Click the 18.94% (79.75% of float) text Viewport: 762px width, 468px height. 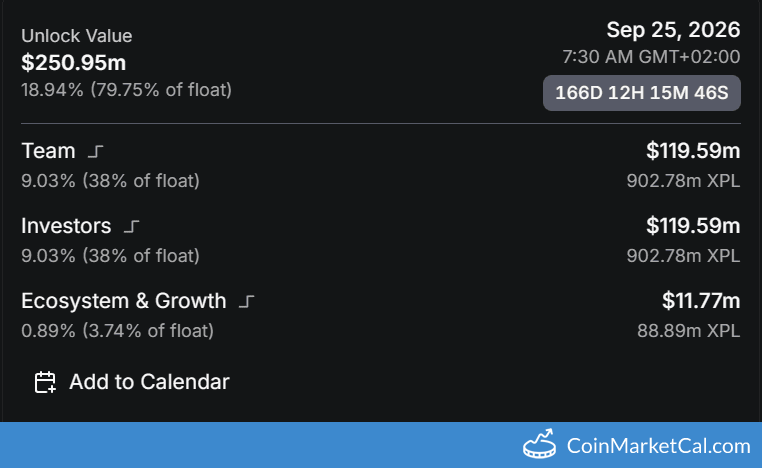[126, 90]
